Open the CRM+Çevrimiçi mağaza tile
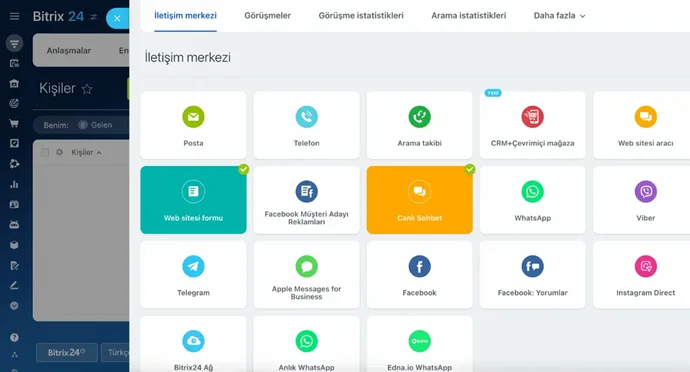 click(x=532, y=125)
